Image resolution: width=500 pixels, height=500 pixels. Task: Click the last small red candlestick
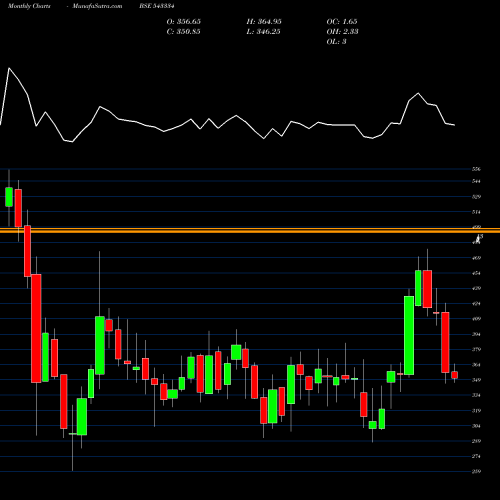(454, 375)
